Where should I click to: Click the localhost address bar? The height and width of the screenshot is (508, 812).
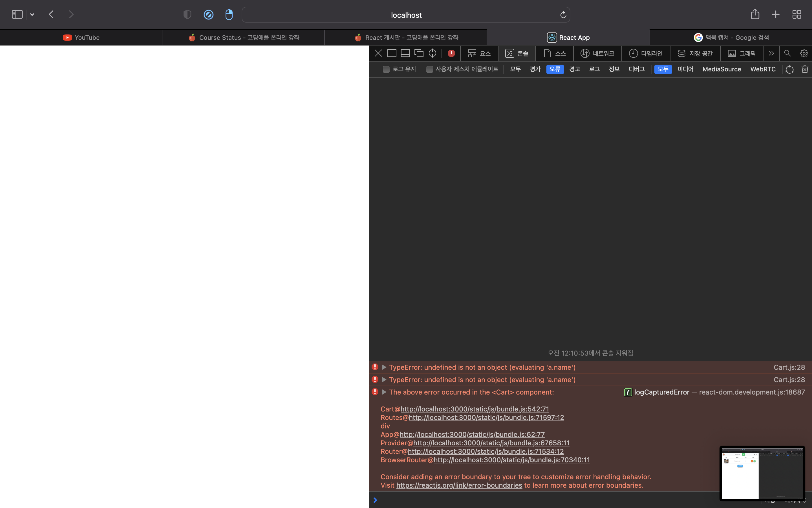(x=406, y=15)
